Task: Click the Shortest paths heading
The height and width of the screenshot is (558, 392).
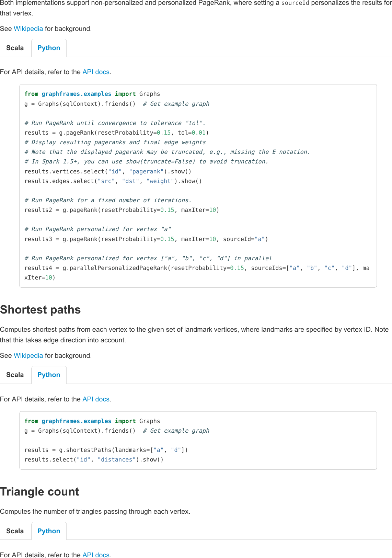Action: point(40,309)
